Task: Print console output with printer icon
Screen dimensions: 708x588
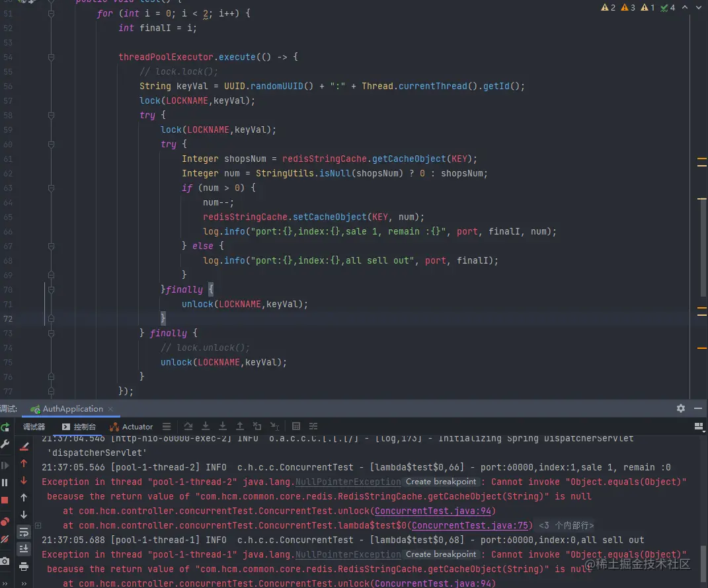Action: click(x=24, y=566)
